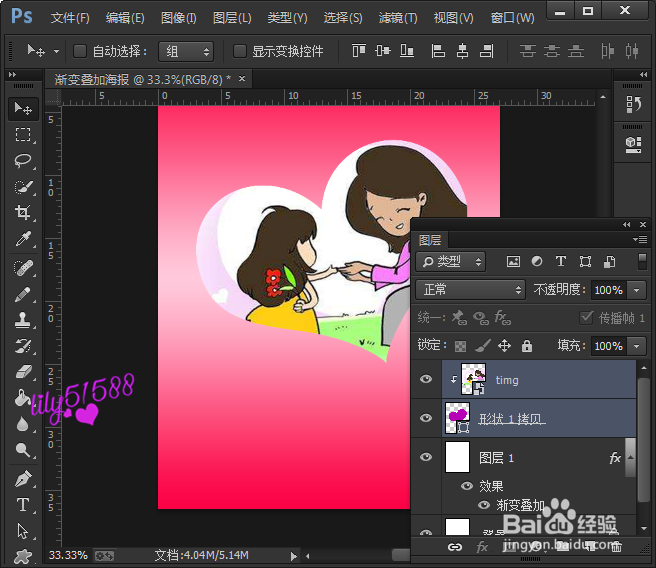This screenshot has height=568, width=656.
Task: Select the Horizontal Type tool
Action: [23, 505]
